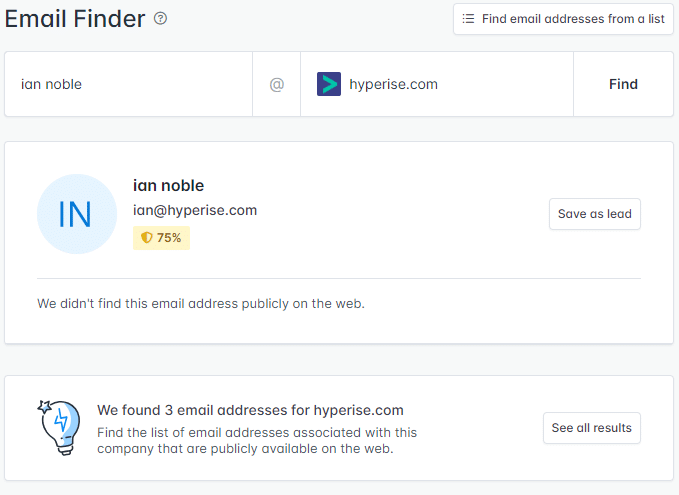The width and height of the screenshot is (679, 495).
Task: Click the shield icon in confidence badge
Action: (146, 238)
